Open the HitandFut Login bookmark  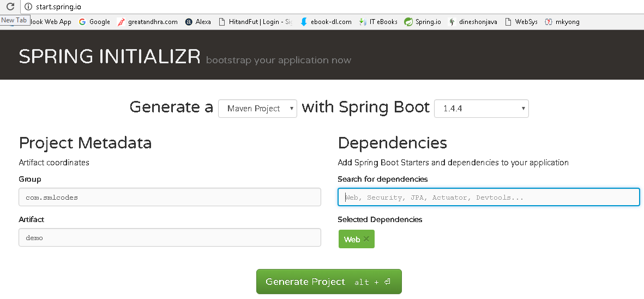[x=255, y=22]
